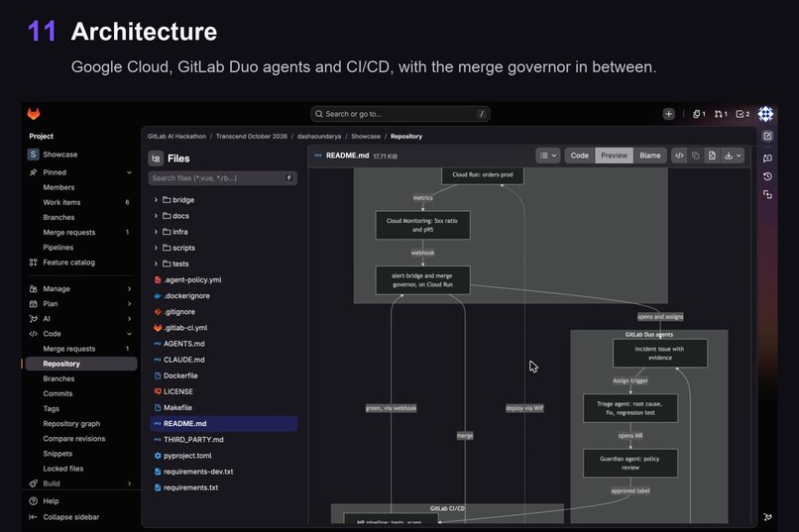
Task: Focus the Search files input
Action: pos(223,178)
